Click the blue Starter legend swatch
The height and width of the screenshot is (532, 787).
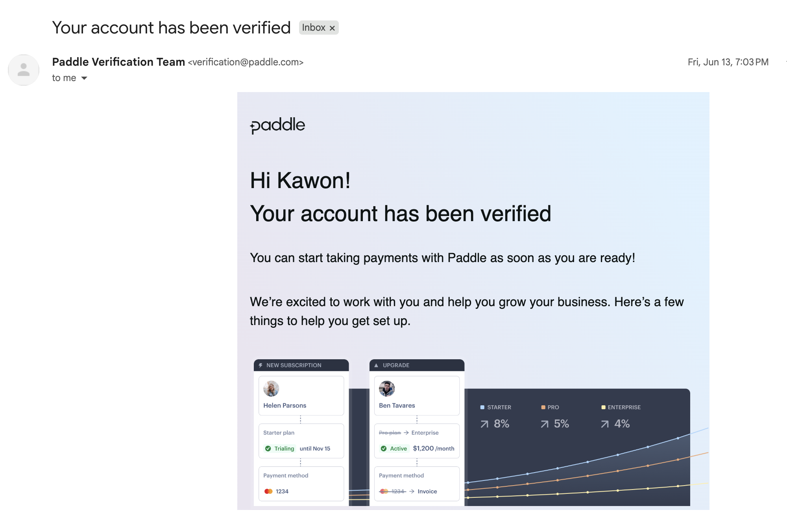coord(482,407)
